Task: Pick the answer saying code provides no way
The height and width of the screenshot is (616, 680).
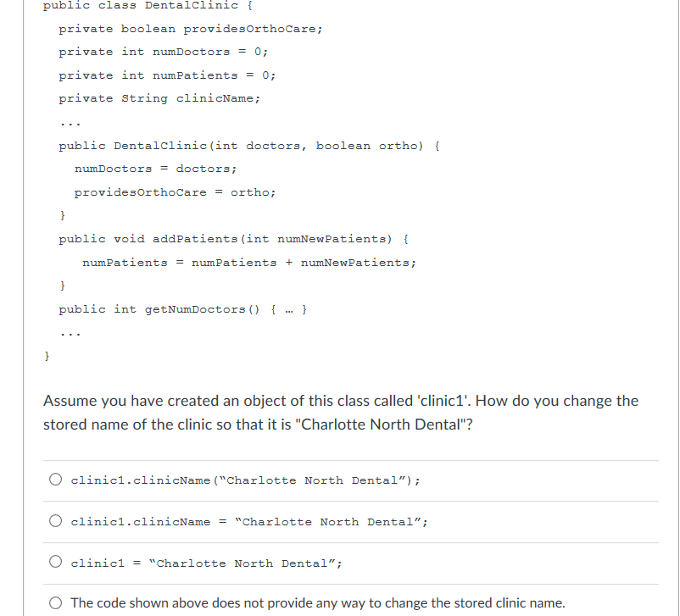Action: click(55, 602)
